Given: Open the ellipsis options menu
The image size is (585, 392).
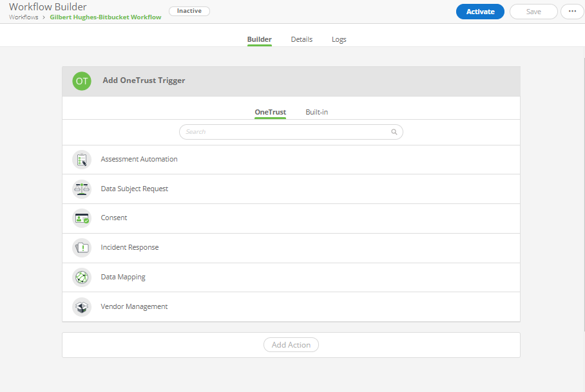Looking at the screenshot, I should [x=572, y=11].
